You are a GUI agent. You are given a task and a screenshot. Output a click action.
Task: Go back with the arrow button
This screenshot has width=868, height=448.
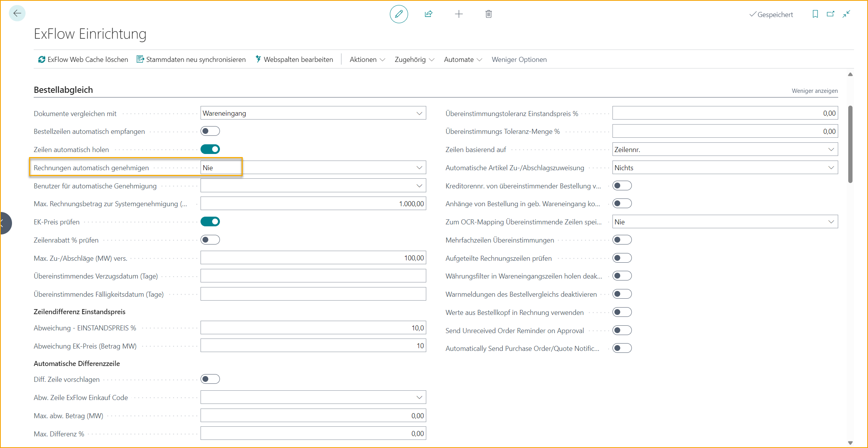click(x=17, y=14)
